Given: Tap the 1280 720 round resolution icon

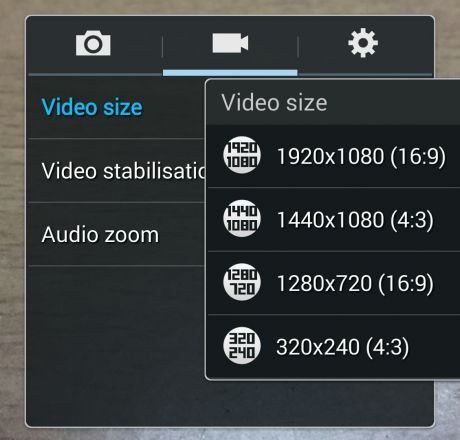Looking at the screenshot, I should click(x=242, y=282).
